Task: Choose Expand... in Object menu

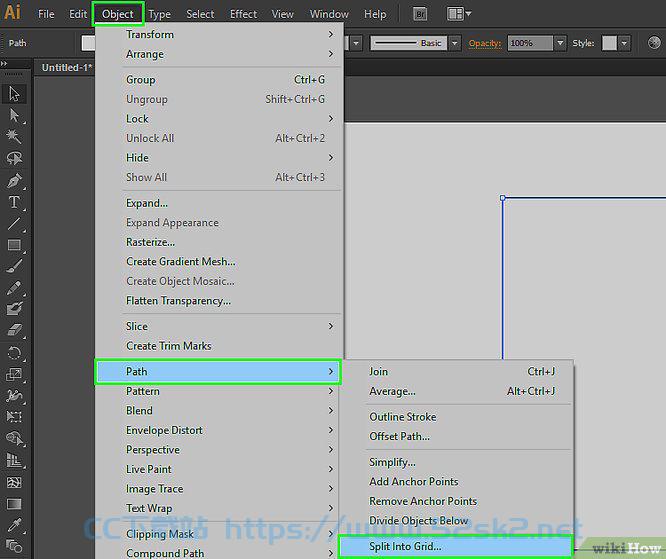Action: click(x=219, y=203)
